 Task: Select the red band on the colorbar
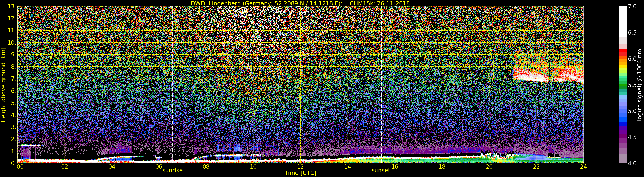click(x=623, y=52)
